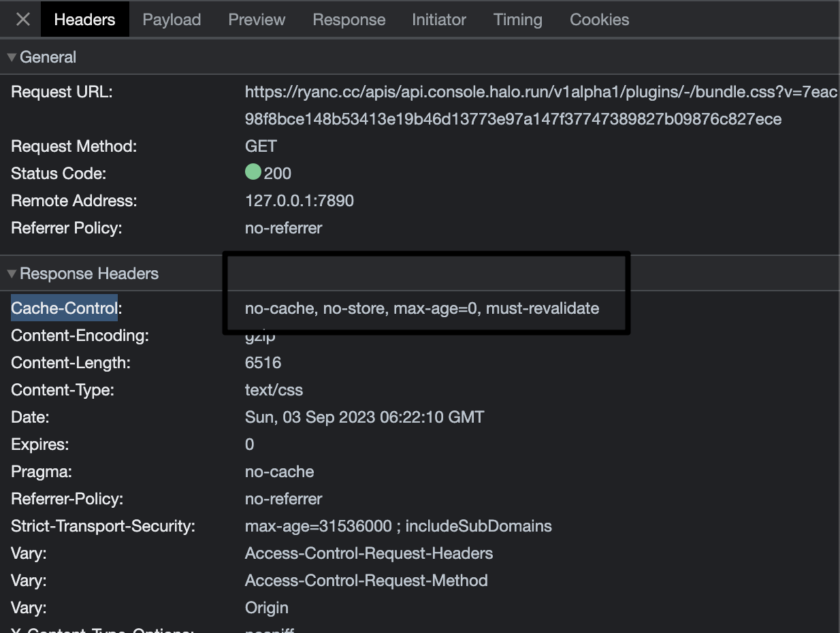Switch to the Payload tab
This screenshot has width=840, height=633.
click(x=171, y=19)
